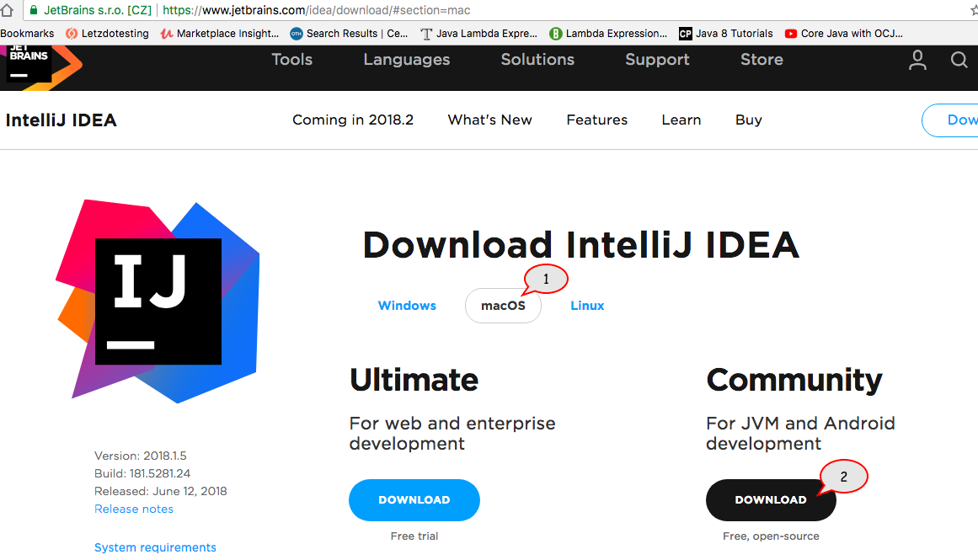The image size is (978, 560).
Task: Open the Bookmarks folder
Action: click(27, 33)
